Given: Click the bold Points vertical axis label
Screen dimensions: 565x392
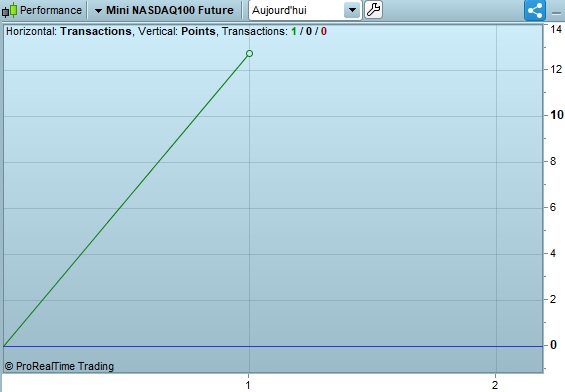Looking at the screenshot, I should 198,31.
